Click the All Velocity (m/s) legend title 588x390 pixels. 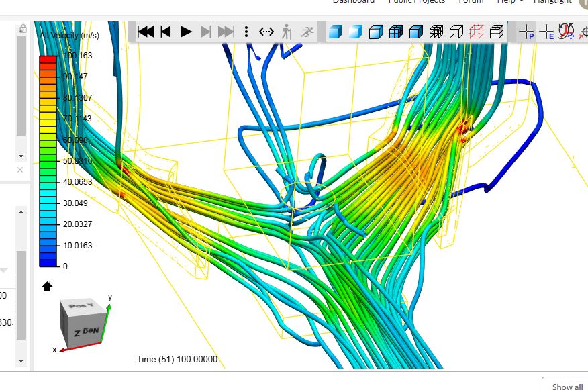(69, 36)
